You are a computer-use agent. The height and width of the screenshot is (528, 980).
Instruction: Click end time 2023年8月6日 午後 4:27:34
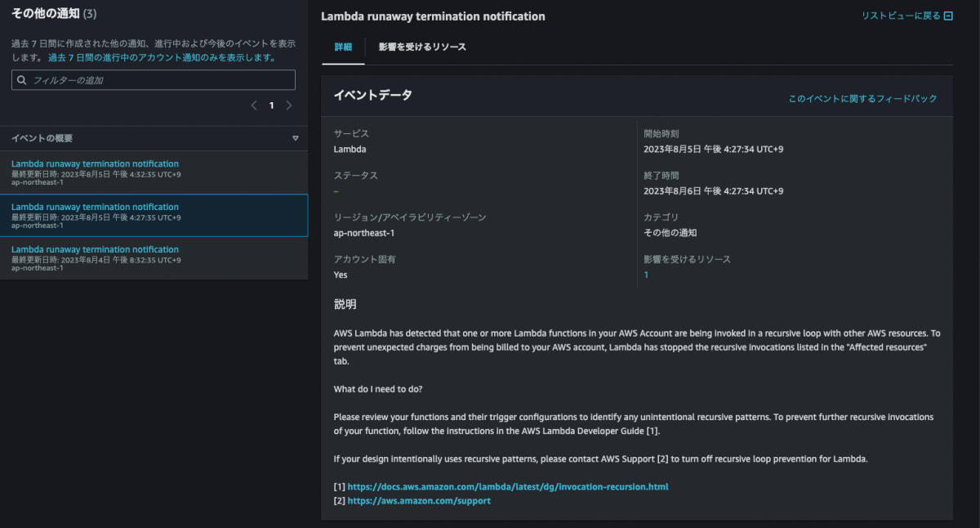[x=713, y=191]
